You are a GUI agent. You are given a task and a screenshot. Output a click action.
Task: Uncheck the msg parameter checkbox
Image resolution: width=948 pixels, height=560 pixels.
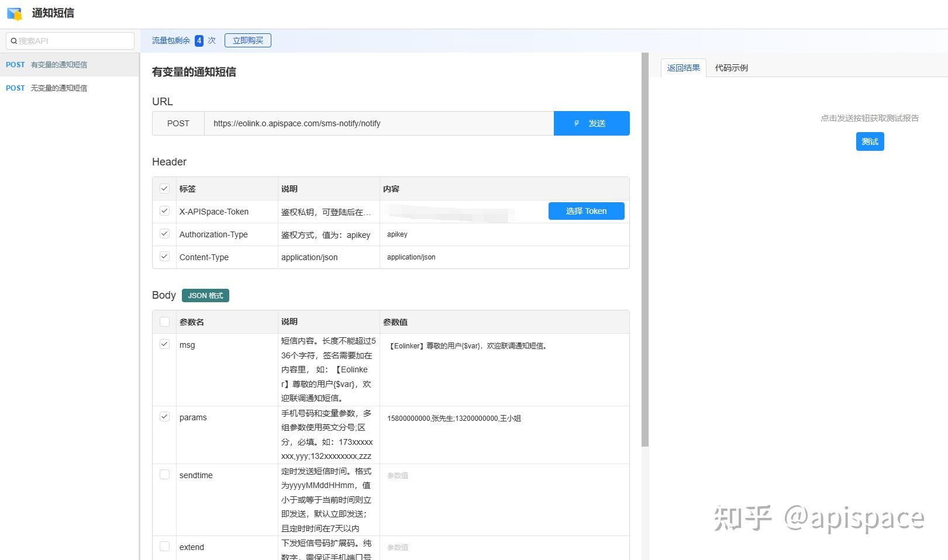[x=164, y=344]
